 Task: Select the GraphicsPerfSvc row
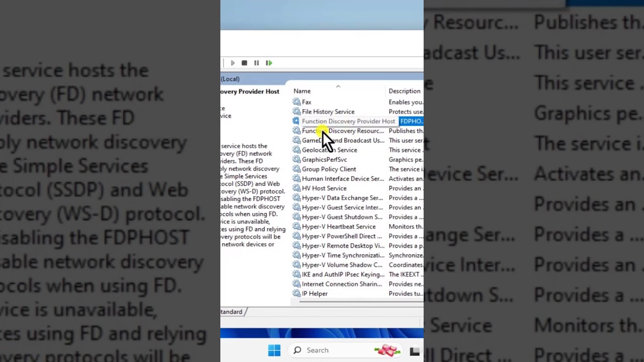pyautogui.click(x=325, y=159)
